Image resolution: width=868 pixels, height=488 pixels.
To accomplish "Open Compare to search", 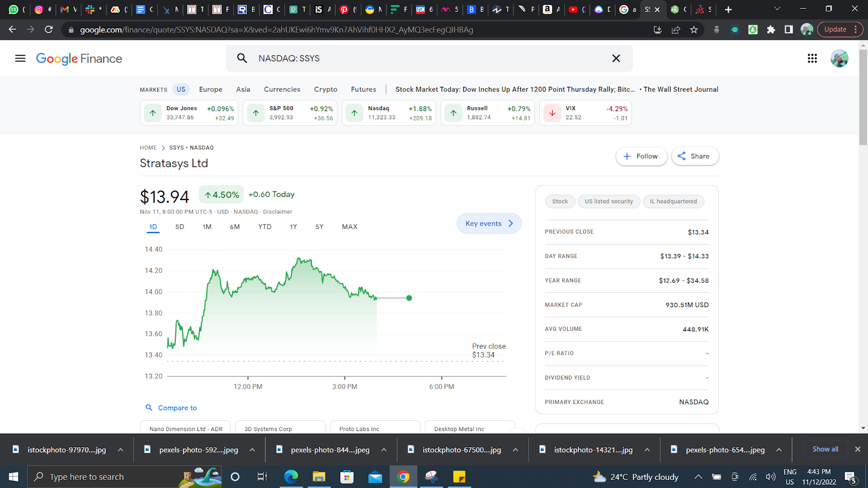I will click(x=171, y=408).
